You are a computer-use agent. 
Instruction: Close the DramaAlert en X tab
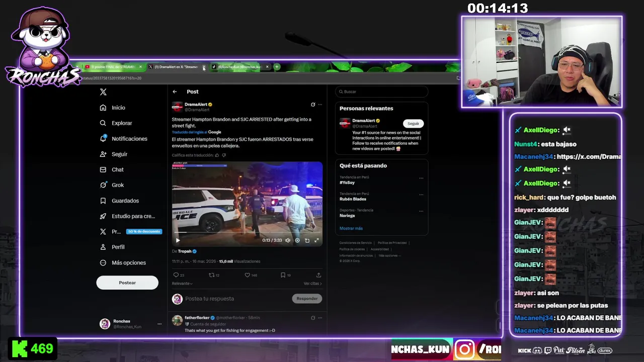coord(204,67)
